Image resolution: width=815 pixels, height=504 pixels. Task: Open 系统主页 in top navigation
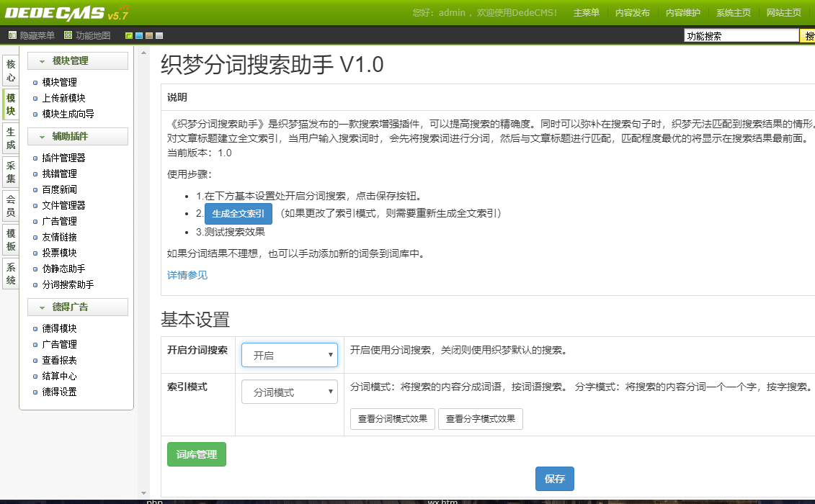(733, 12)
